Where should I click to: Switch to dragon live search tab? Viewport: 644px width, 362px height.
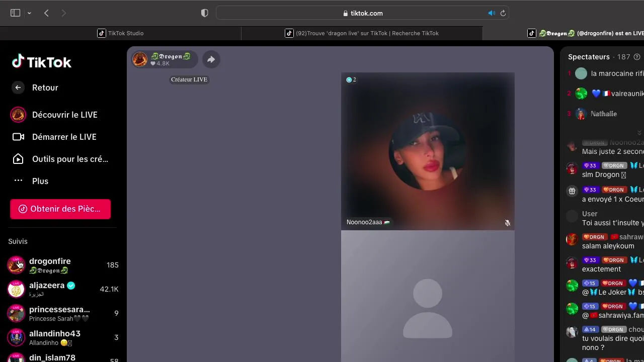tap(362, 33)
